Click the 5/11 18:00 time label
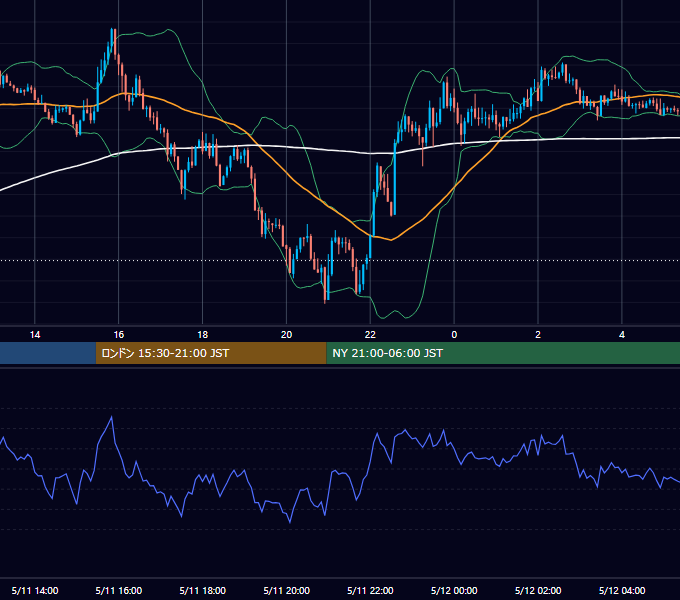This screenshot has width=680, height=600. point(203,590)
